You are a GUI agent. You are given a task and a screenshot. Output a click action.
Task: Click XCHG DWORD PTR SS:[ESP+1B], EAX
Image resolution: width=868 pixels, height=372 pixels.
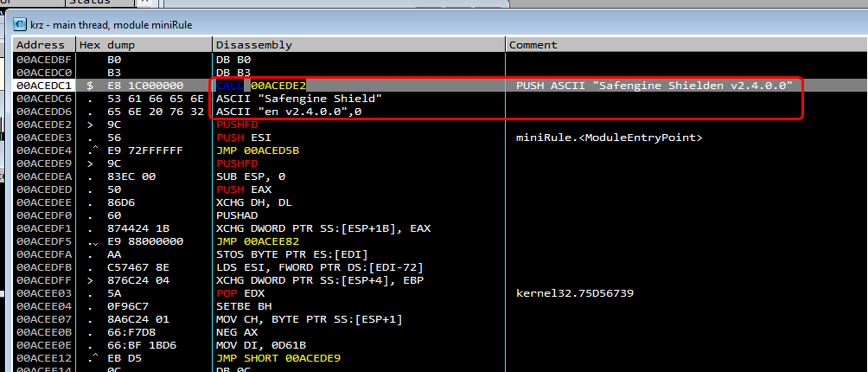pyautogui.click(x=323, y=228)
